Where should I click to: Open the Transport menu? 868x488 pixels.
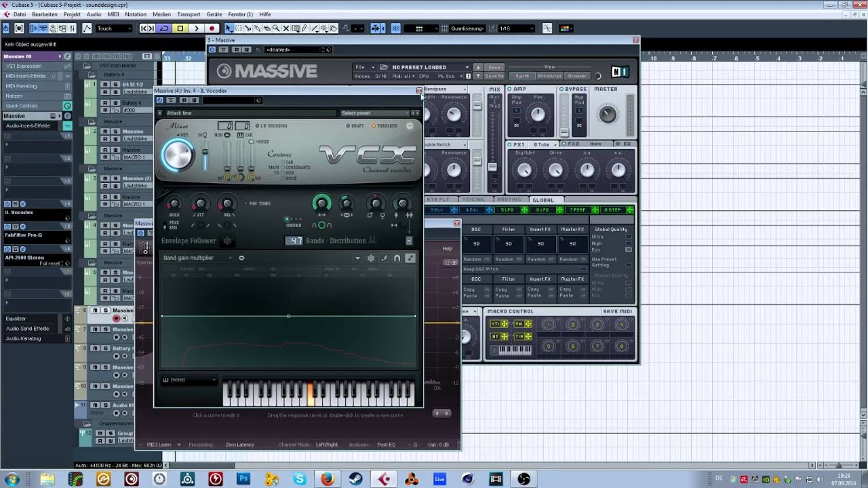pos(189,14)
